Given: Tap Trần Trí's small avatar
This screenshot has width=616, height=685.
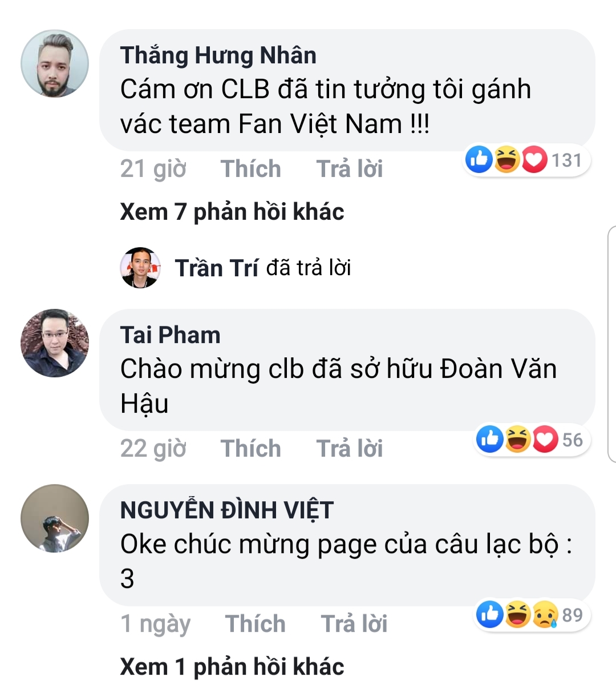Looking at the screenshot, I should 140,267.
